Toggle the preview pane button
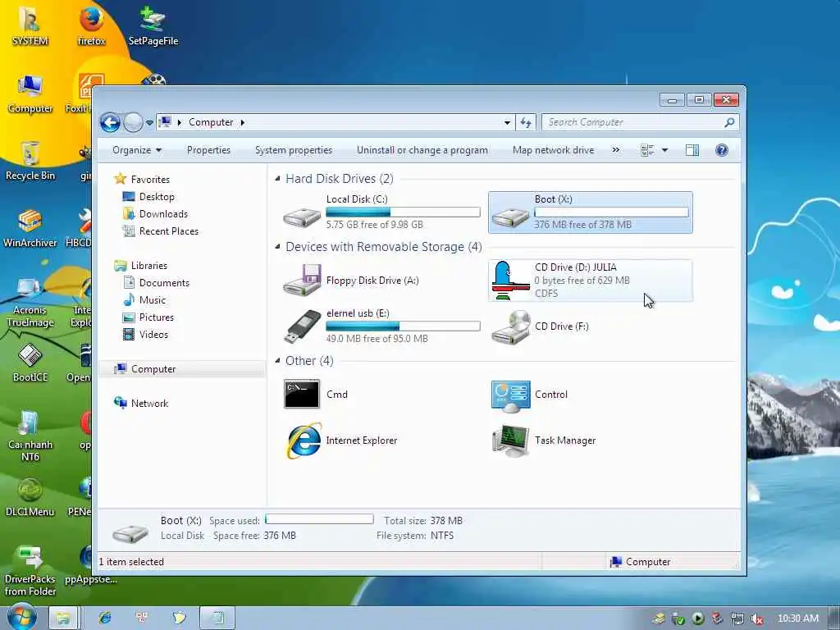 tap(692, 151)
